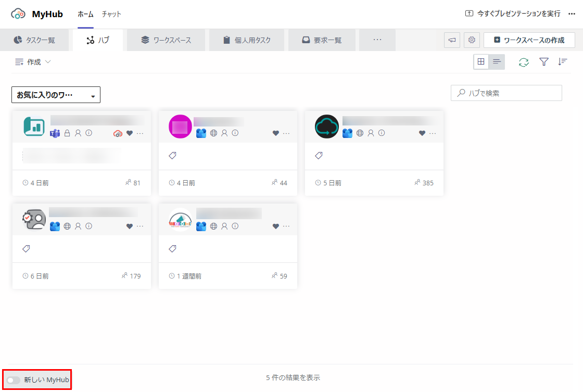Click the 385 member count
583x392 pixels.
coord(424,183)
